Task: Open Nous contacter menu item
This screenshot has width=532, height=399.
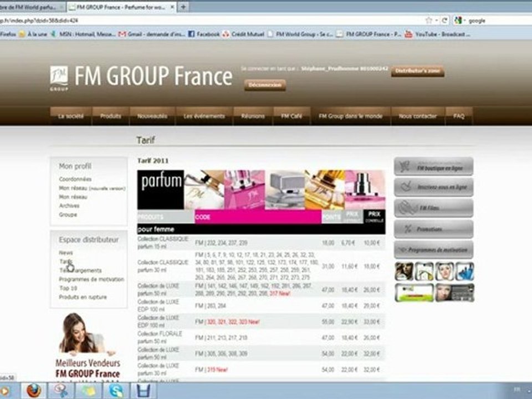Action: [x=418, y=116]
